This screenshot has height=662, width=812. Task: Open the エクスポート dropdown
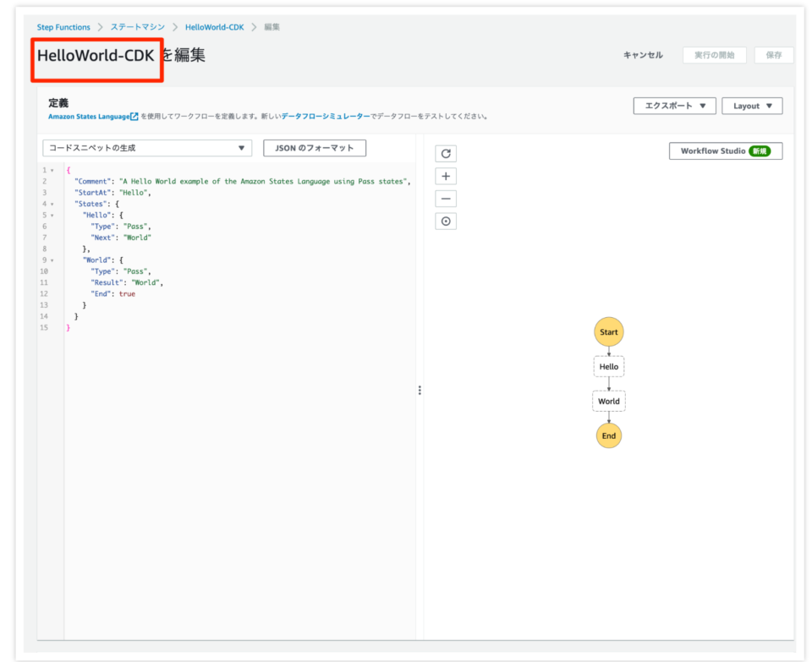[x=675, y=106]
